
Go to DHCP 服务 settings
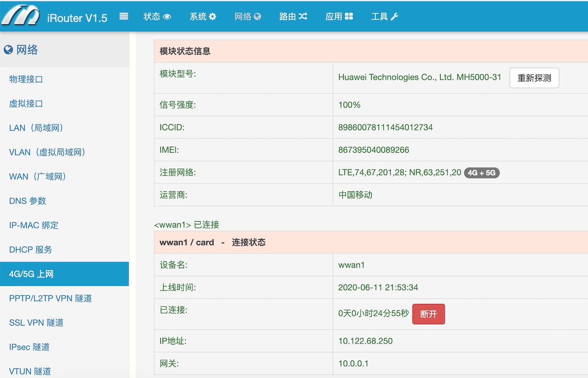click(31, 250)
